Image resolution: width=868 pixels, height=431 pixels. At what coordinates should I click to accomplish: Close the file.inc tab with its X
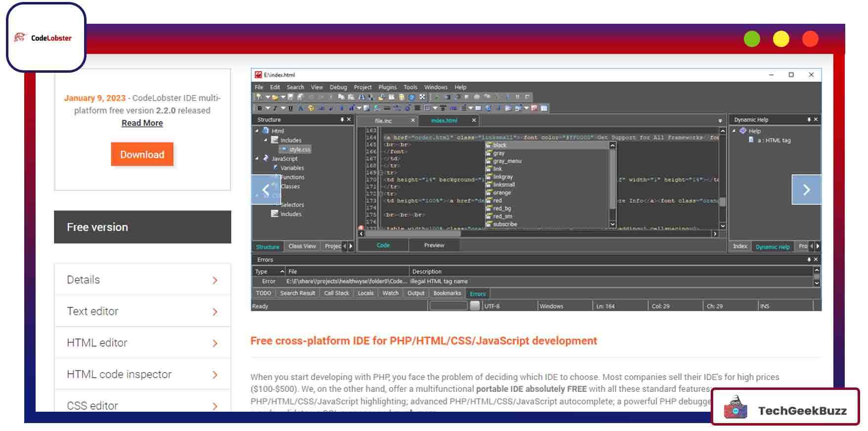pos(413,120)
